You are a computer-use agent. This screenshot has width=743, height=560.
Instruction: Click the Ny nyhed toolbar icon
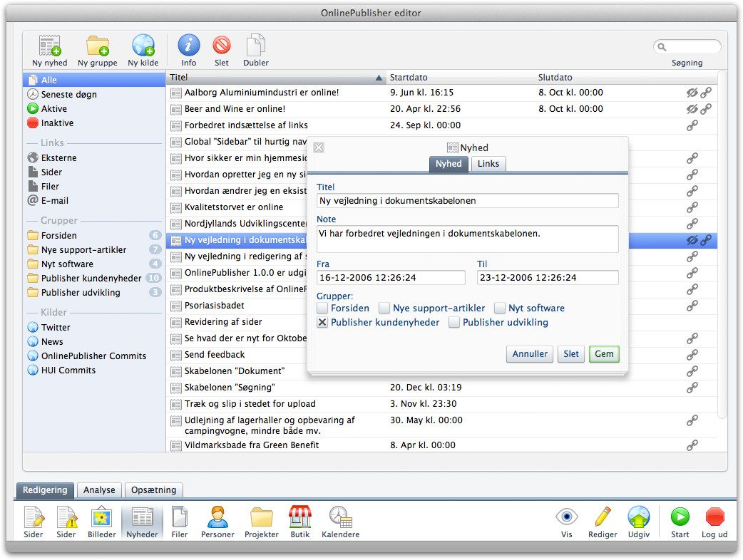[x=50, y=47]
